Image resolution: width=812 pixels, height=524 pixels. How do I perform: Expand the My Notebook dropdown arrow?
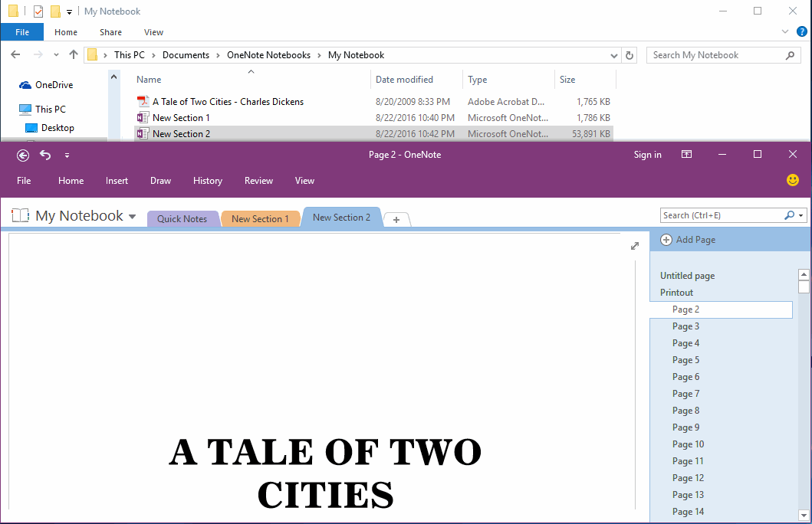[132, 217]
